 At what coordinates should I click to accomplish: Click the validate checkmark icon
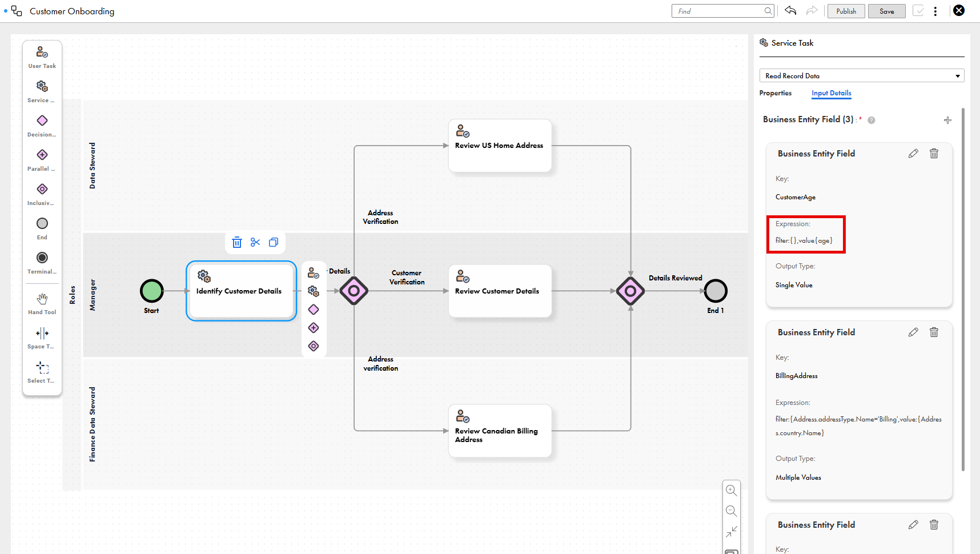point(918,11)
